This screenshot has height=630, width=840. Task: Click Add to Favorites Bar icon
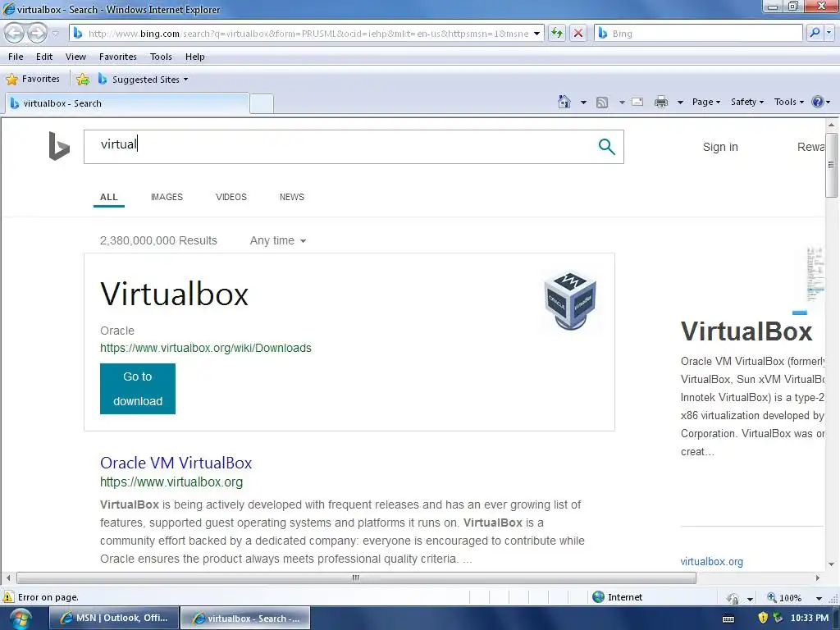pyautogui.click(x=83, y=80)
